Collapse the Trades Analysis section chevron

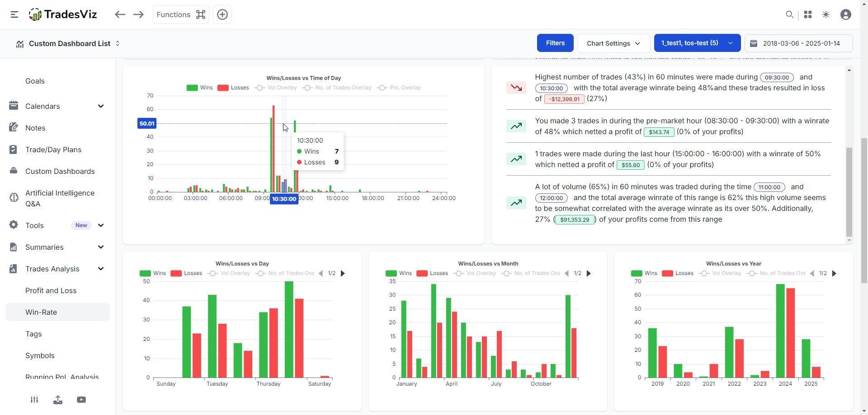point(101,269)
